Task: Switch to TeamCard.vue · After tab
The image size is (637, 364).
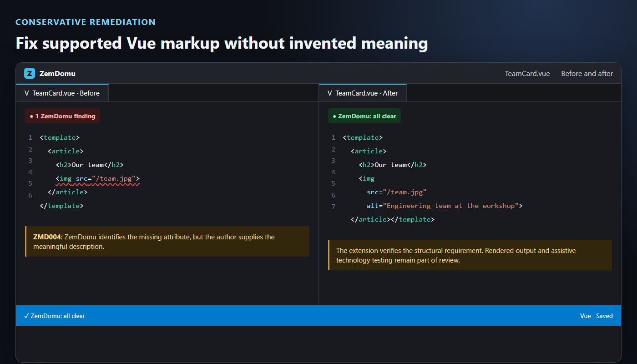Action: coord(363,93)
